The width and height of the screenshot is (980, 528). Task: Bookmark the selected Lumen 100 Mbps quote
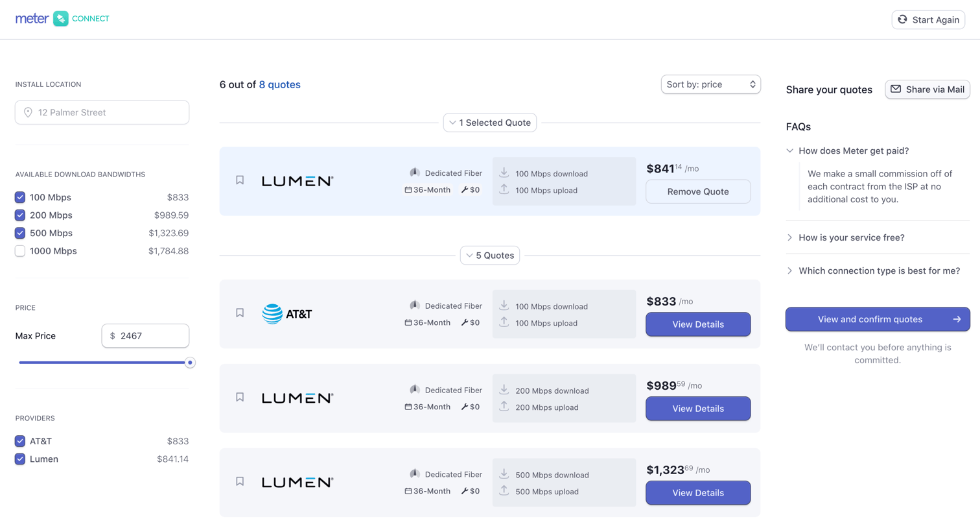(240, 180)
